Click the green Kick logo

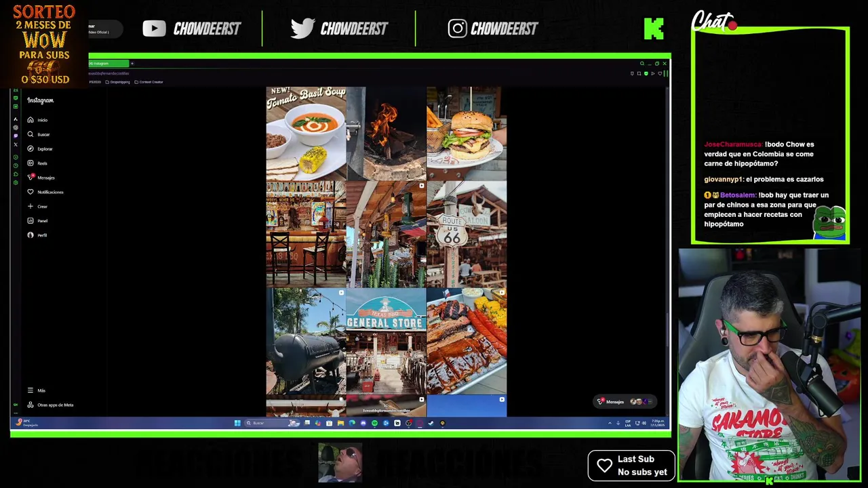point(654,28)
